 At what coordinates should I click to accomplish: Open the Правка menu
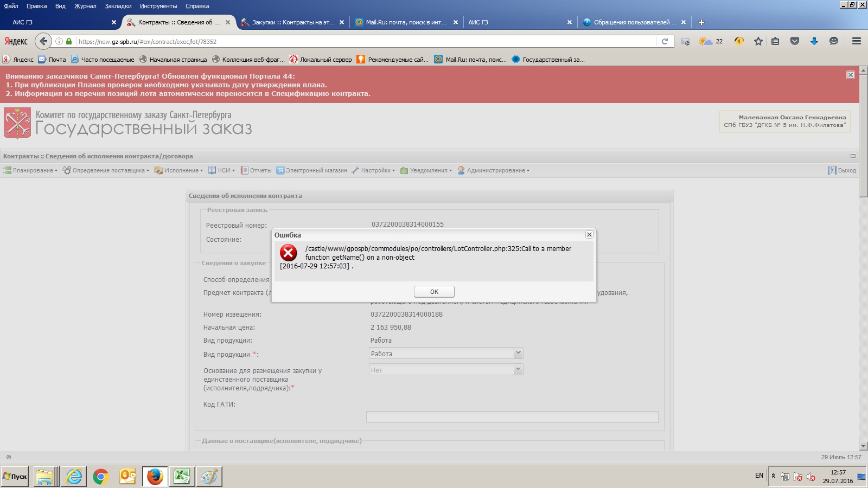coord(36,6)
